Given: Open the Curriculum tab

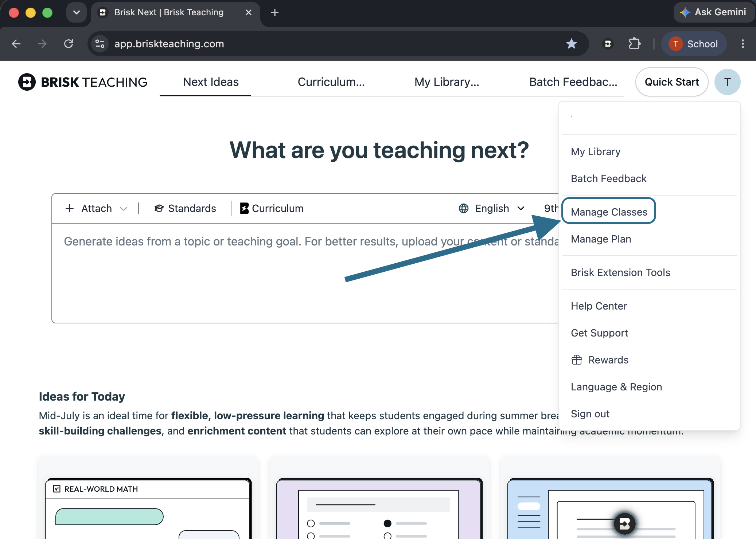Looking at the screenshot, I should coord(331,82).
